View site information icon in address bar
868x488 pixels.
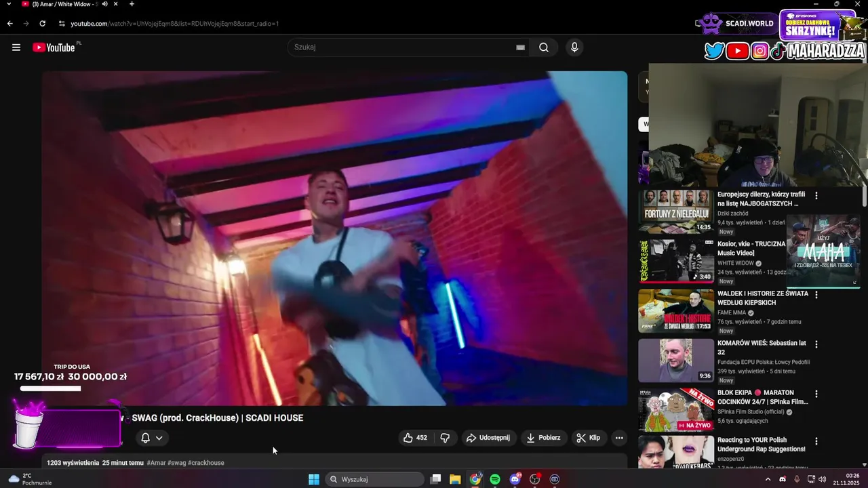pos(62,23)
